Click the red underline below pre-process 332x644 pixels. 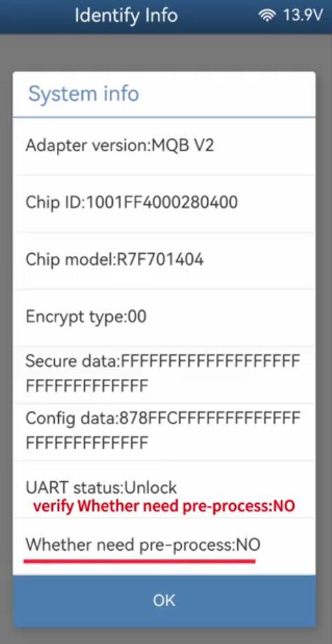tap(140, 561)
